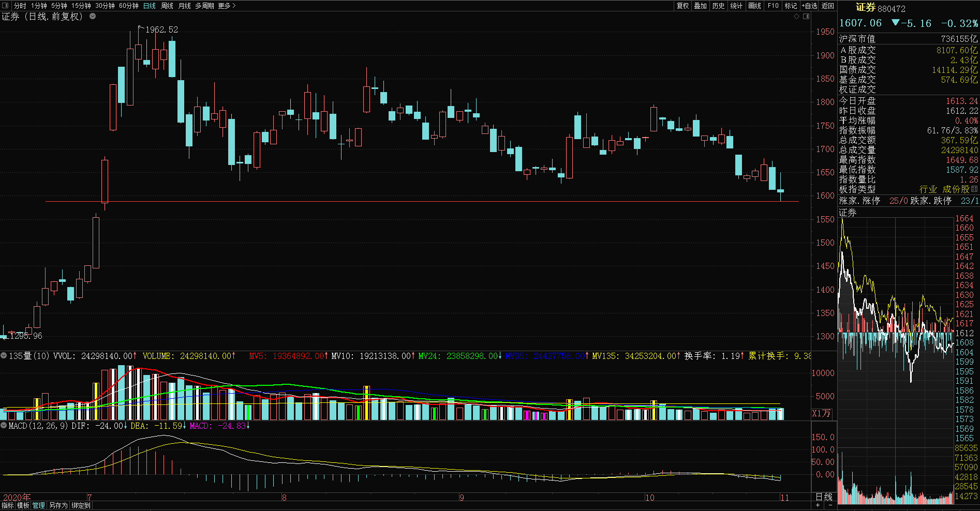This screenshot has height=511, width=980.
Task: Click the 沪深市值 value 736155亿
Action: [x=959, y=39]
